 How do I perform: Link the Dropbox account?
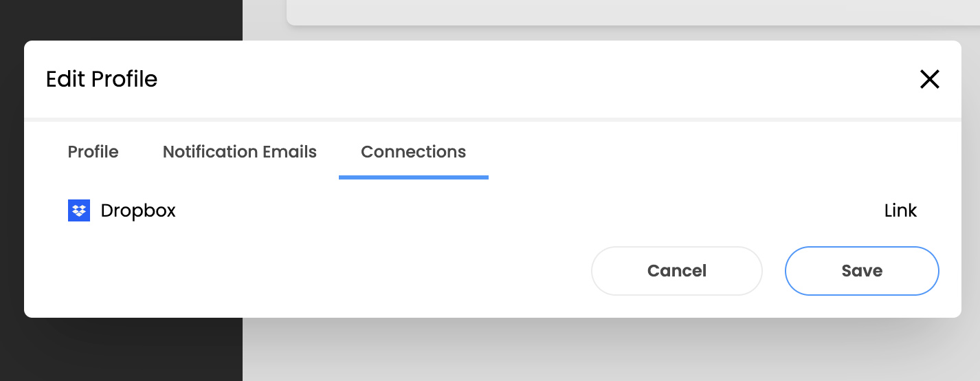900,210
